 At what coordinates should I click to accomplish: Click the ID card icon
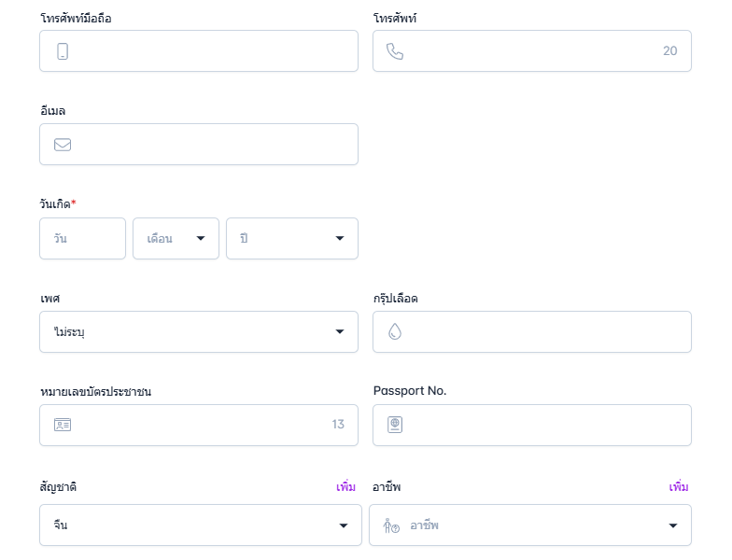pos(63,425)
